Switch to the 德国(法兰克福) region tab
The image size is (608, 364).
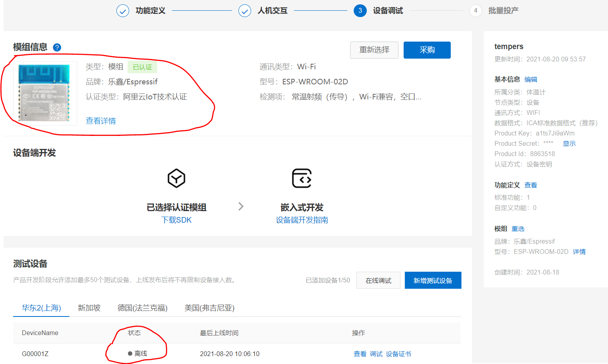coord(142,308)
